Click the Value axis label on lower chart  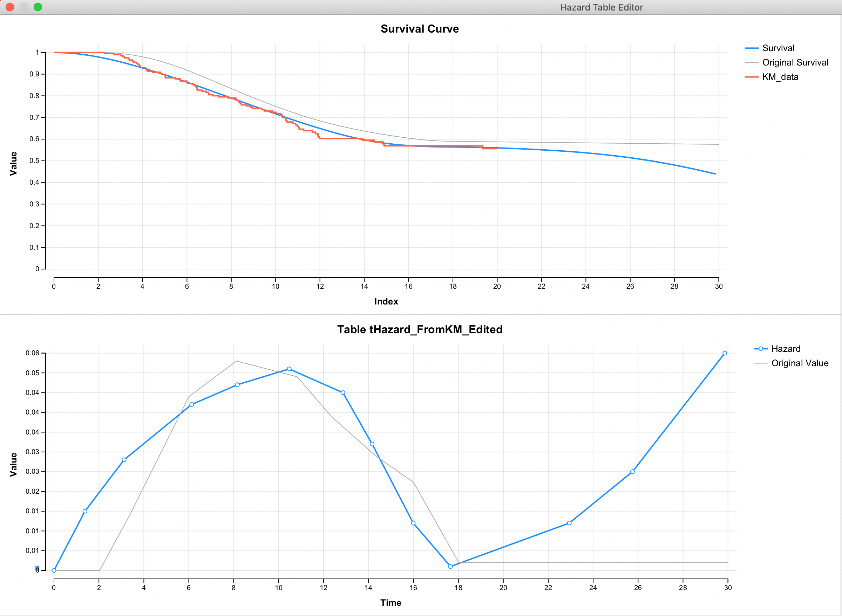click(x=14, y=465)
